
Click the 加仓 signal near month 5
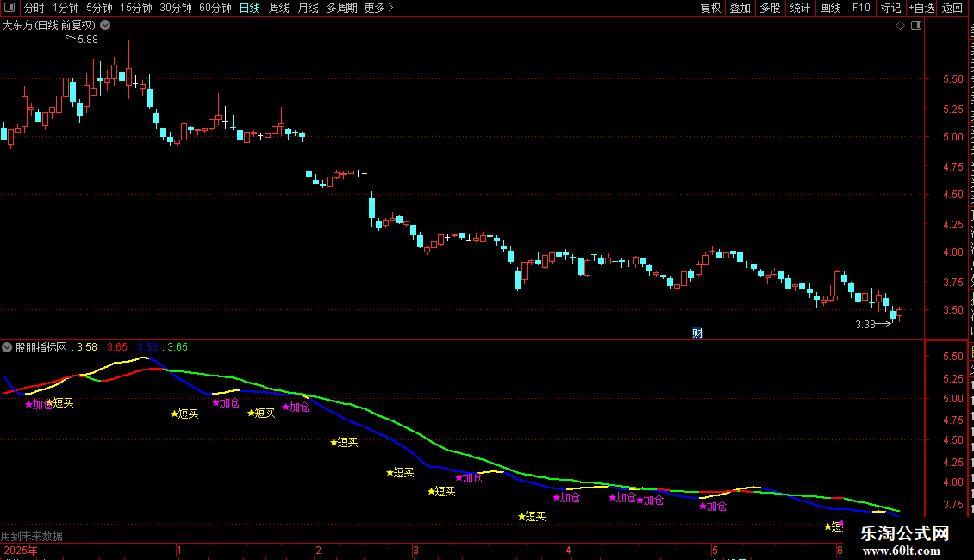[x=713, y=507]
